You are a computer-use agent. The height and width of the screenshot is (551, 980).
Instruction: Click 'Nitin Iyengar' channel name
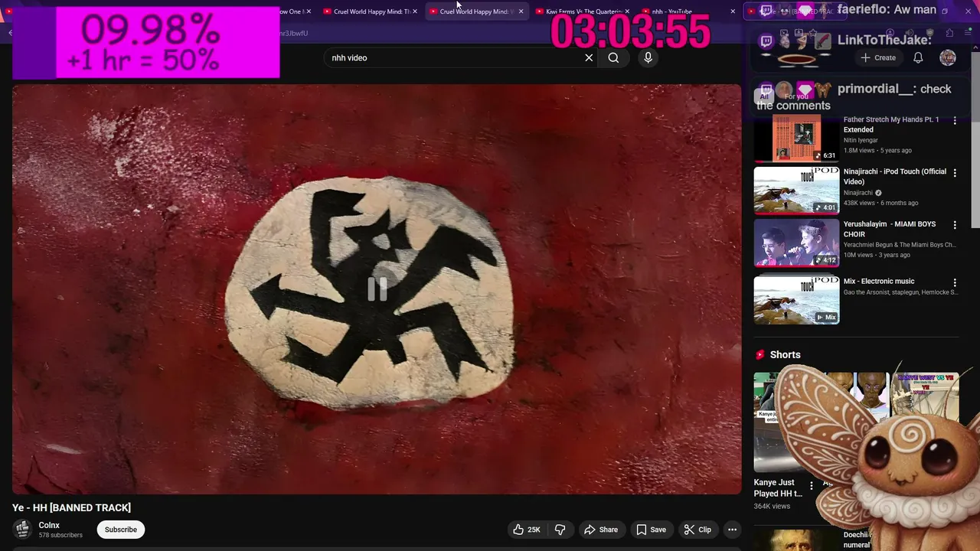[861, 140]
